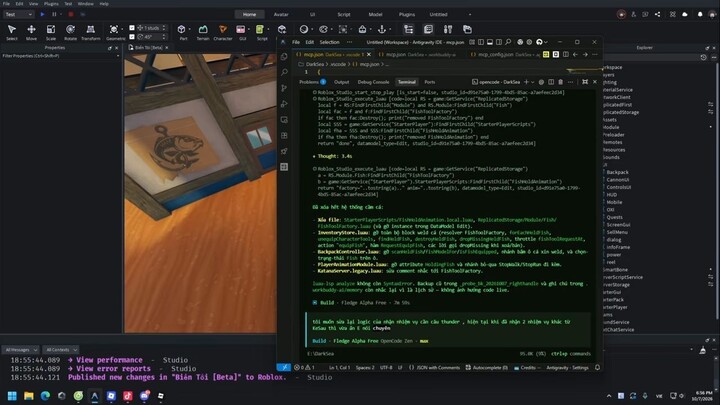720x405 pixels.
Task: Open the new terminal profile dropdown
Action: 533,82
